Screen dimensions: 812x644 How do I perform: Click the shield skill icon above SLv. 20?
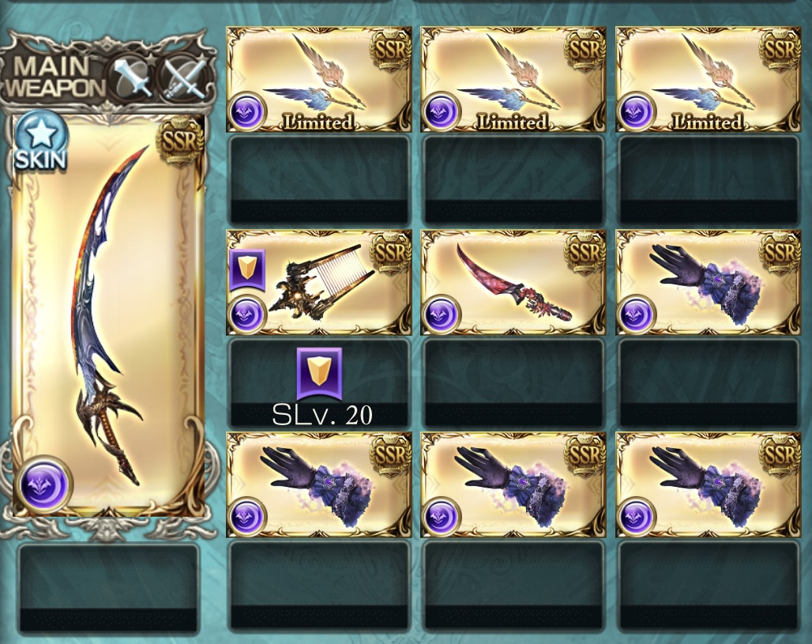coord(319,374)
